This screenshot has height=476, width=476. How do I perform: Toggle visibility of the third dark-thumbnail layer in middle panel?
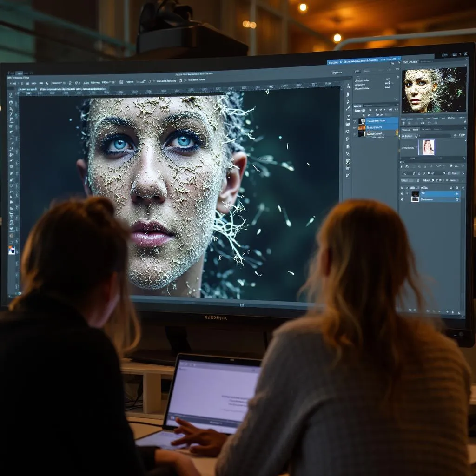[354, 134]
